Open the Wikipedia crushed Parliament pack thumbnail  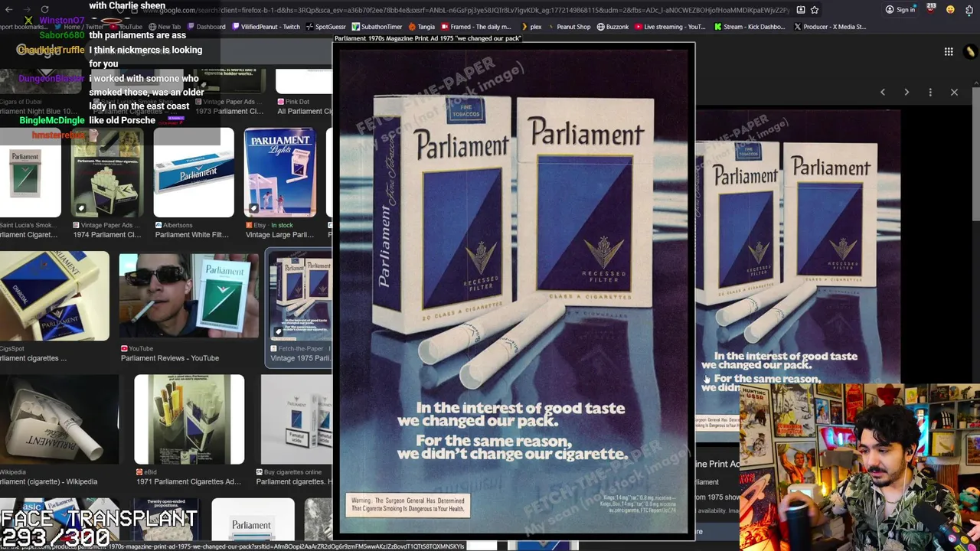pyautogui.click(x=59, y=419)
